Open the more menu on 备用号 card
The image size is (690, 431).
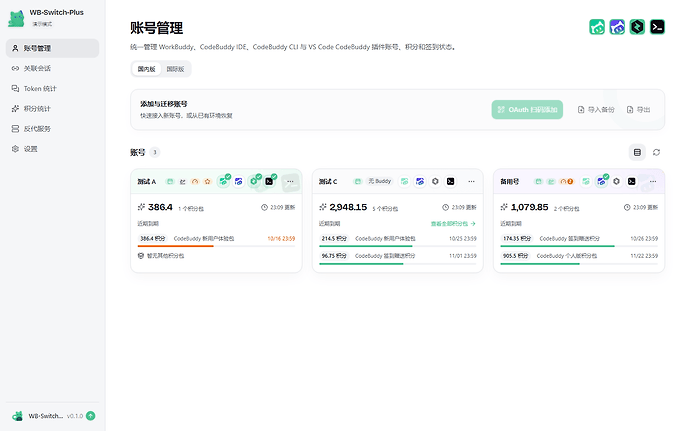(x=653, y=181)
